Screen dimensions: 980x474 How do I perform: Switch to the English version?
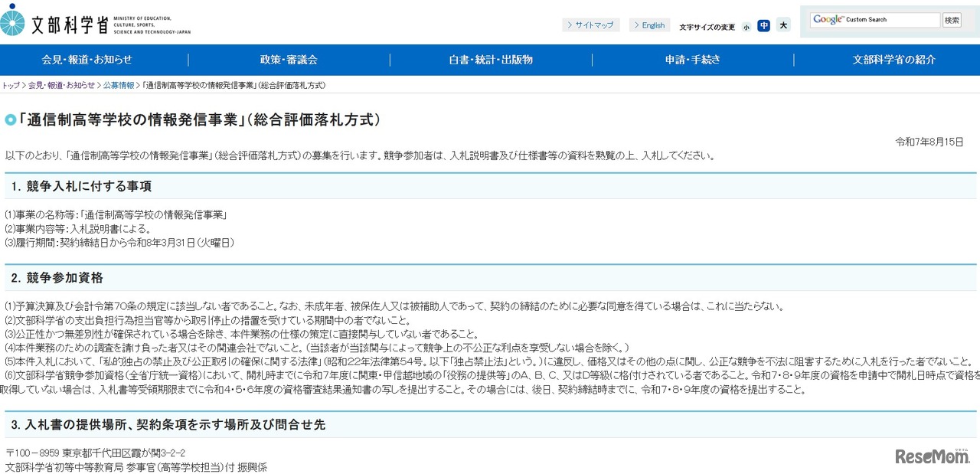coord(652,25)
